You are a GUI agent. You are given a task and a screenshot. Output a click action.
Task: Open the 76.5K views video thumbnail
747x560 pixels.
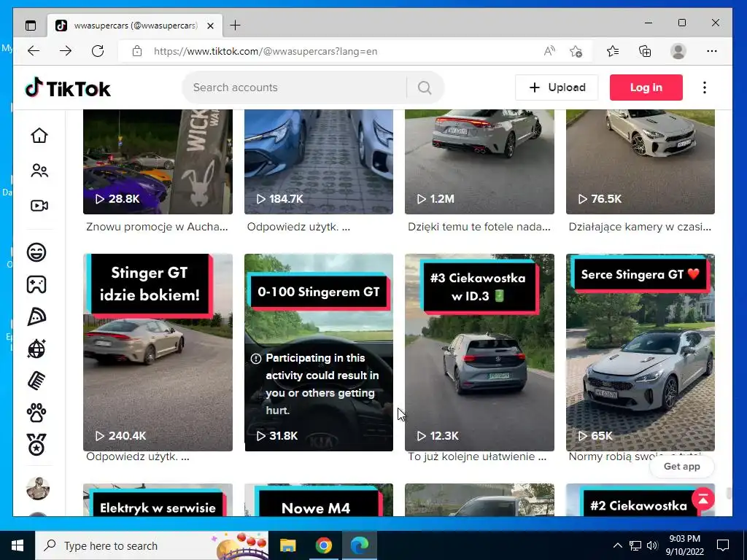coord(640,162)
